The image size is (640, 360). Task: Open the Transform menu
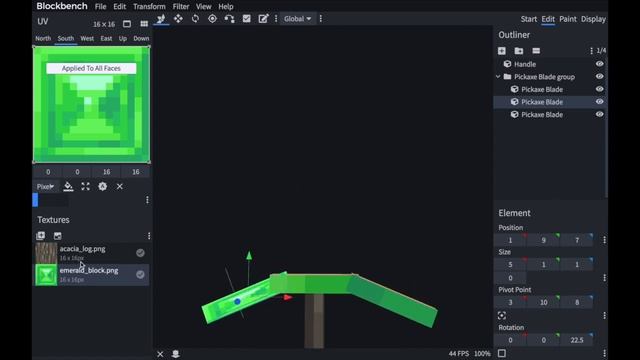(x=149, y=7)
